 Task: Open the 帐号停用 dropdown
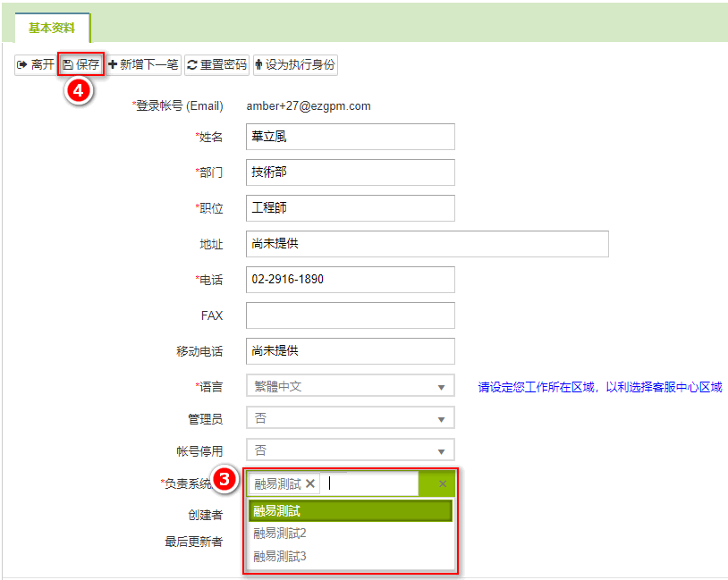click(351, 450)
